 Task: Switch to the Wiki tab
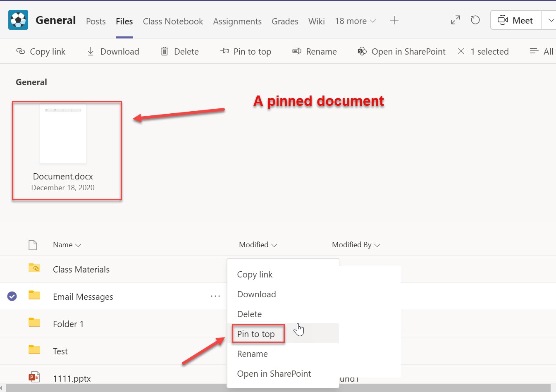[x=317, y=21]
